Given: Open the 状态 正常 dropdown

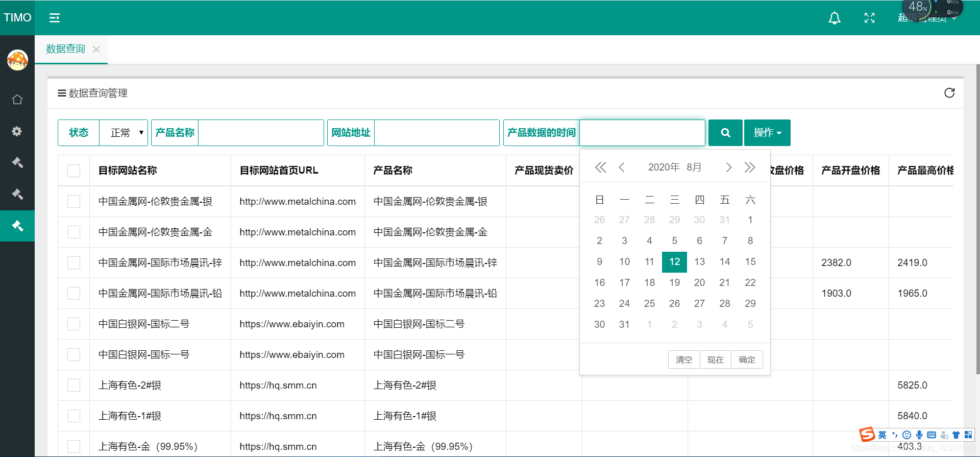Looking at the screenshot, I should pos(124,133).
